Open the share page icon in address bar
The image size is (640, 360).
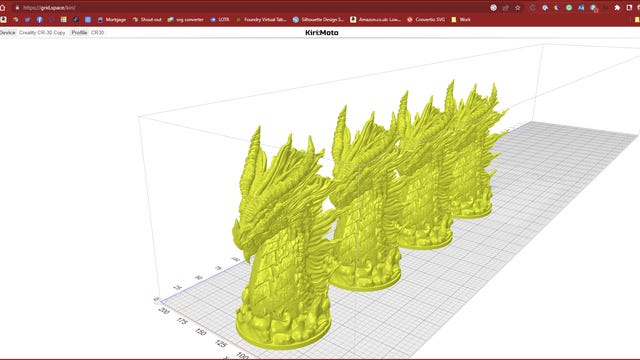point(506,8)
